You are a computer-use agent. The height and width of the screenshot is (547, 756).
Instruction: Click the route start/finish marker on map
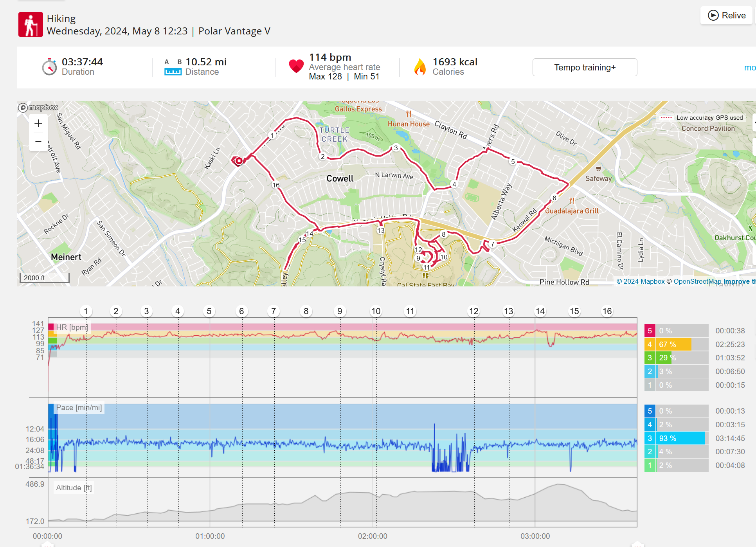239,160
